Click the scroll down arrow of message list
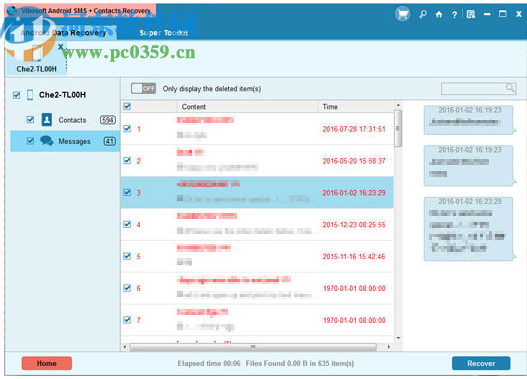Viewport: 527px width, 379px height. coord(398,338)
